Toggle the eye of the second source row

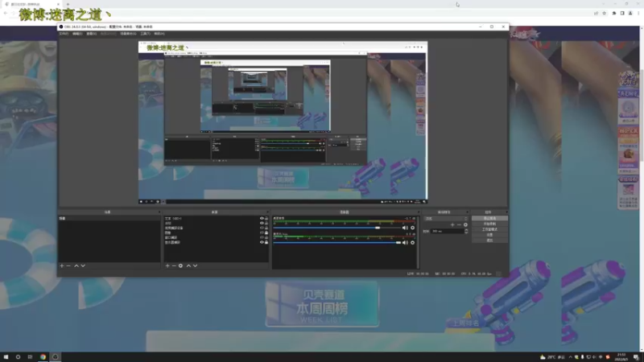pos(262,224)
